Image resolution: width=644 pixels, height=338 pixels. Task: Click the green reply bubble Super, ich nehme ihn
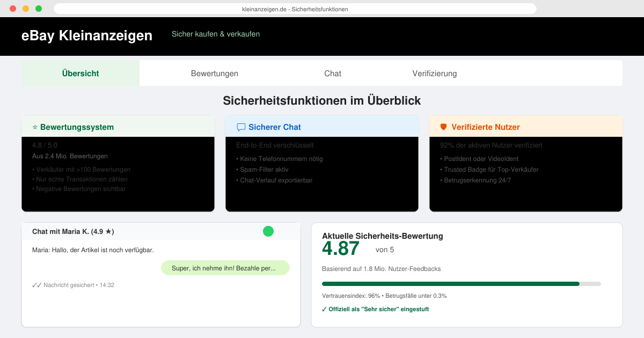pyautogui.click(x=225, y=268)
